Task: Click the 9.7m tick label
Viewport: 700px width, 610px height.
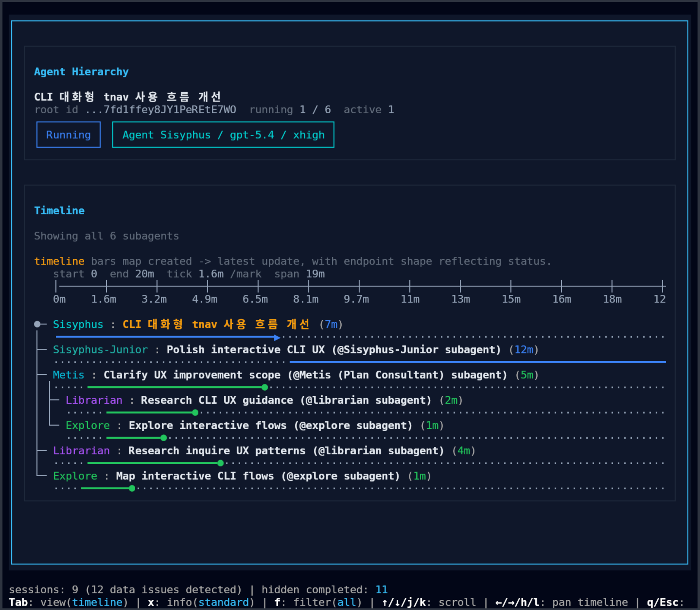Action: pyautogui.click(x=356, y=299)
